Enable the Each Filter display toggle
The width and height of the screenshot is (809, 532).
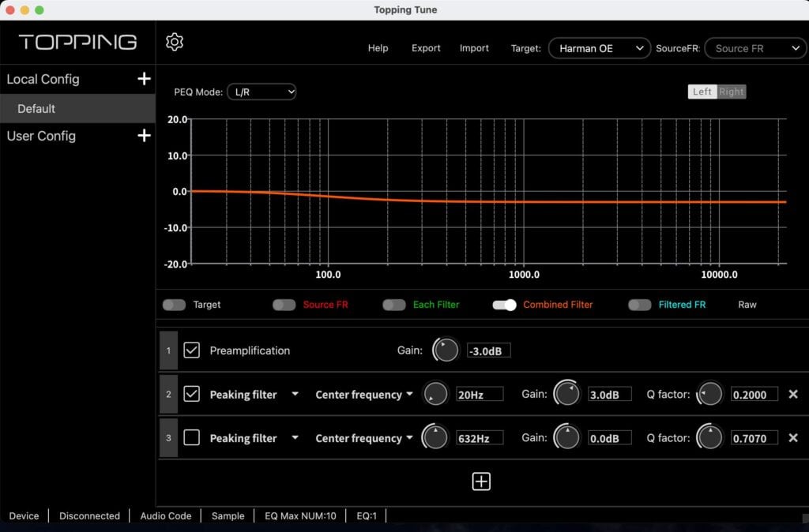tap(394, 304)
